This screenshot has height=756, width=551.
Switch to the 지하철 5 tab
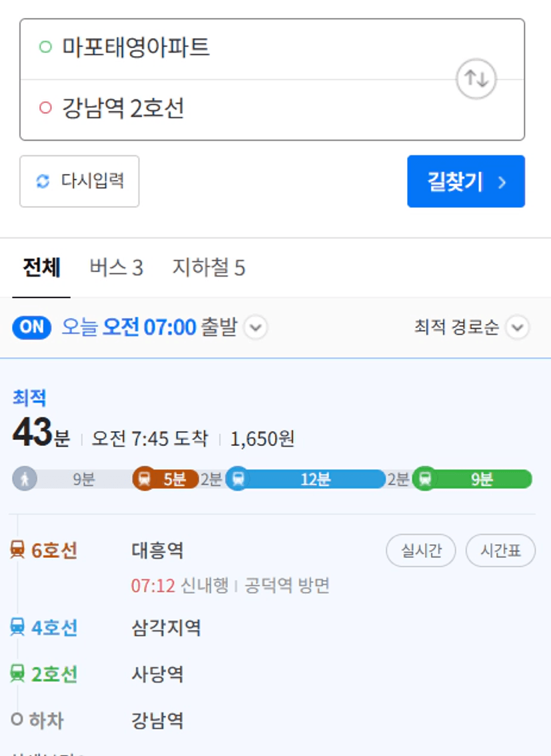coord(209,267)
